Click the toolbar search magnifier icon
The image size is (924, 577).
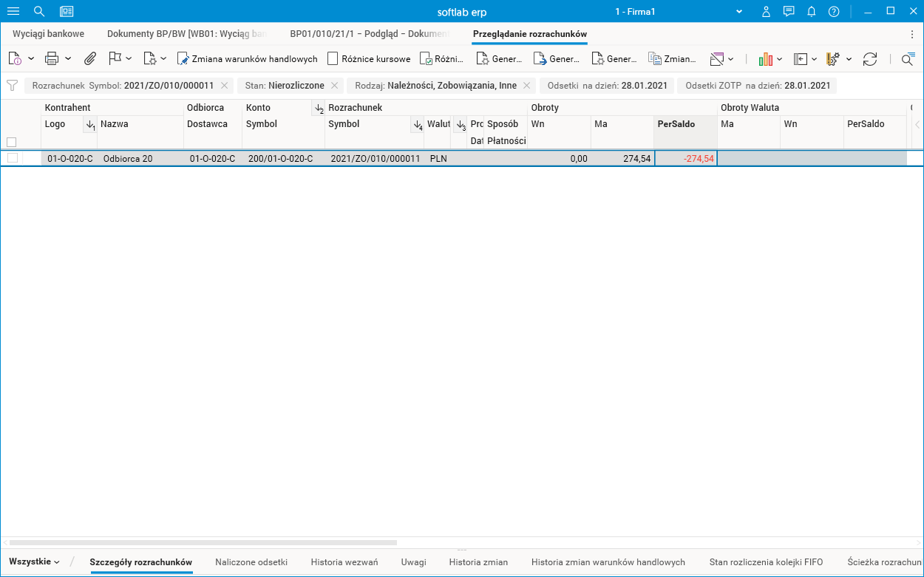pos(907,59)
